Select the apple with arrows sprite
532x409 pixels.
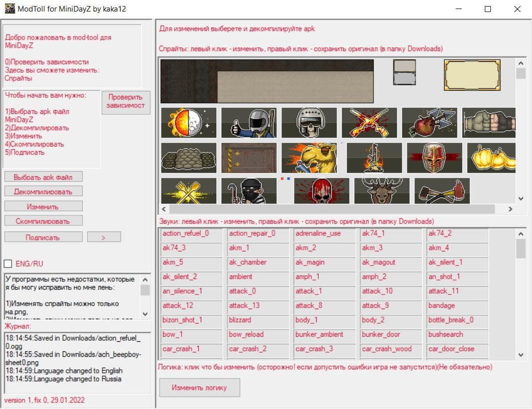[430, 123]
